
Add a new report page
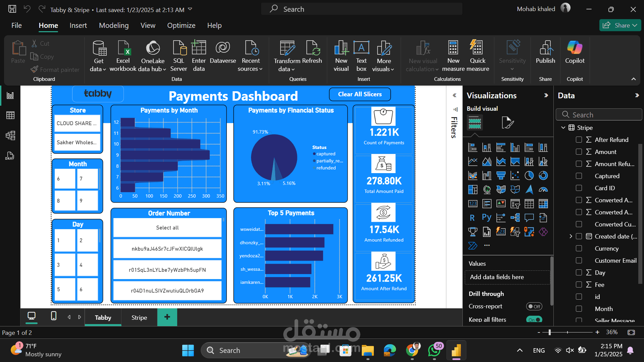167,317
